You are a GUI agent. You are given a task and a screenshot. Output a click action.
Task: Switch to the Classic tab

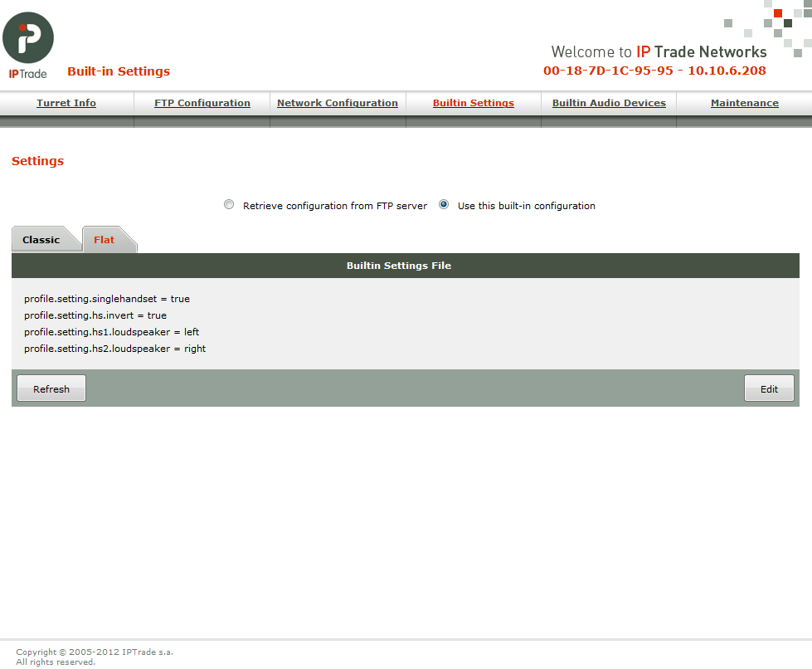pos(41,239)
